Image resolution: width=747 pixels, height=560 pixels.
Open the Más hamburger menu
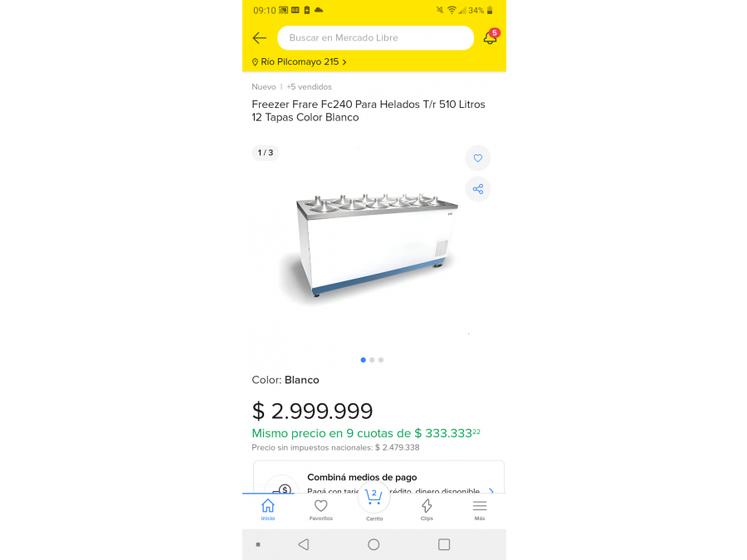480,509
